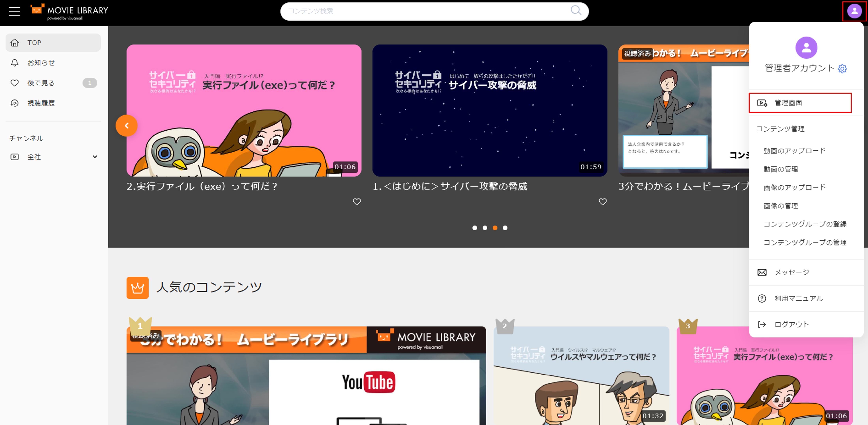Click the question mark manual icon
The width and height of the screenshot is (868, 425).
[x=762, y=298]
